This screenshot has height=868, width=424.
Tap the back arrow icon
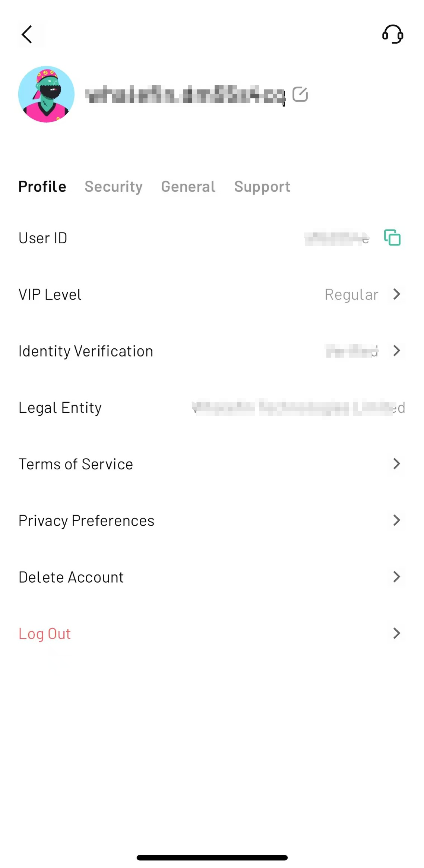pos(27,35)
